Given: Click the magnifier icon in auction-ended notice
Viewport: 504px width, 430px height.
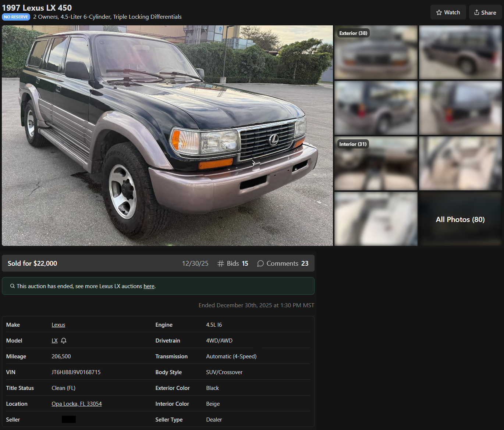Looking at the screenshot, I should [x=13, y=286].
